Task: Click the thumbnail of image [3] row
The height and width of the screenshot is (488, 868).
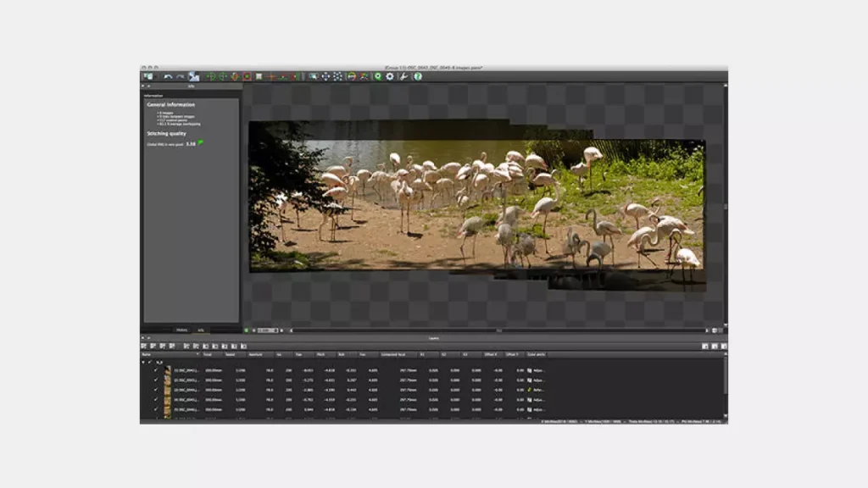Action: point(167,390)
